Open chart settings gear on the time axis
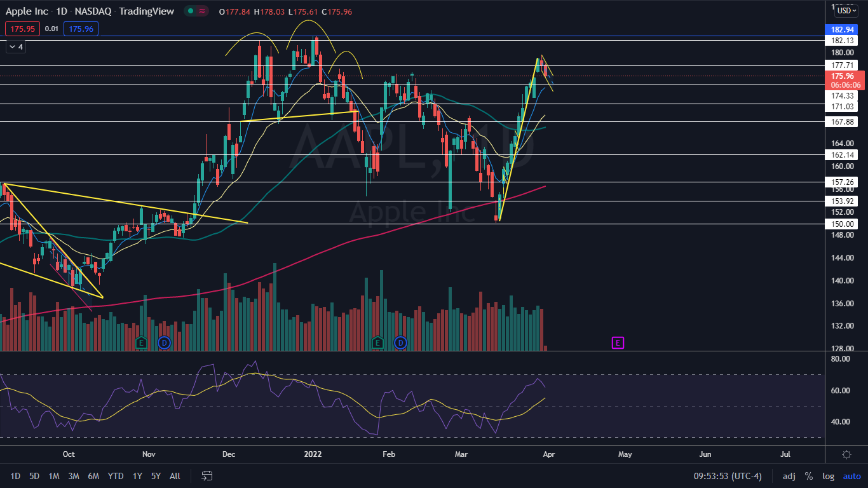868x488 pixels. coord(846,454)
